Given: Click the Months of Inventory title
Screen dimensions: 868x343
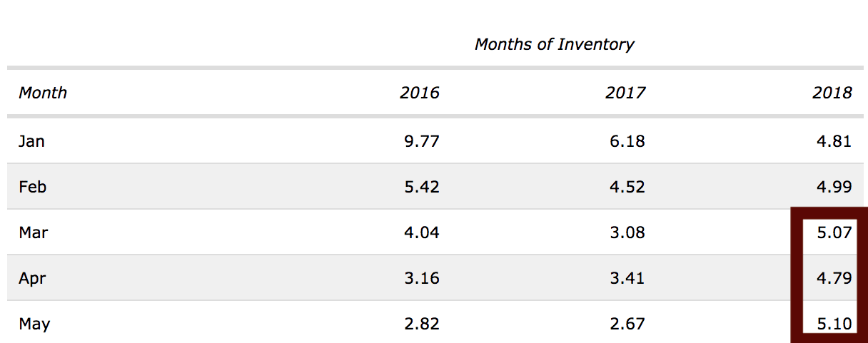Looking at the screenshot, I should (x=555, y=44).
